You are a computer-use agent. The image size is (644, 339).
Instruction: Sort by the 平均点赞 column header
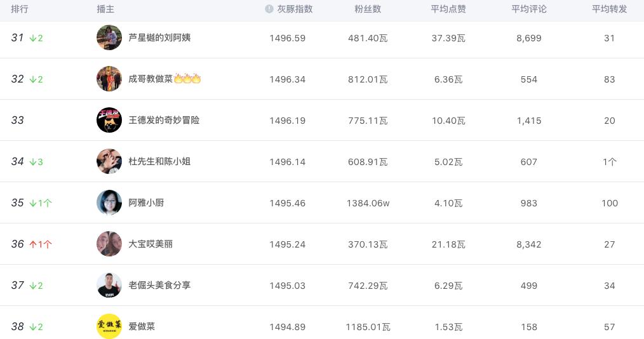coord(448,9)
